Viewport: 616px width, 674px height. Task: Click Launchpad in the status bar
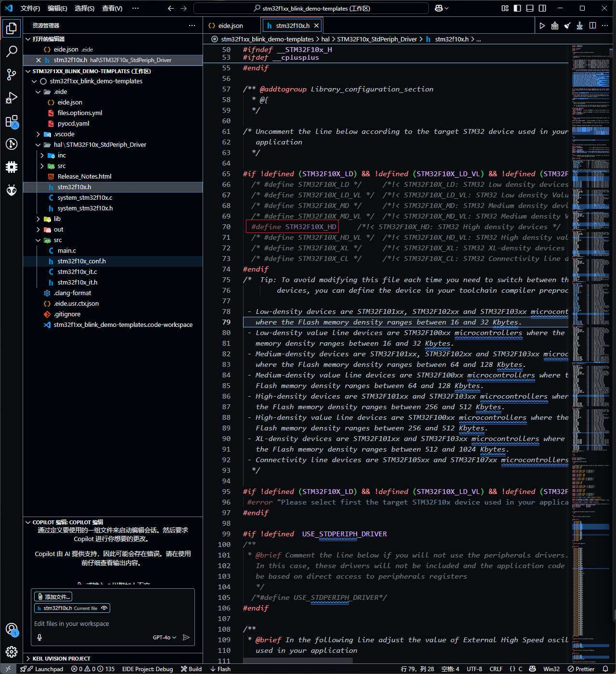click(42, 669)
